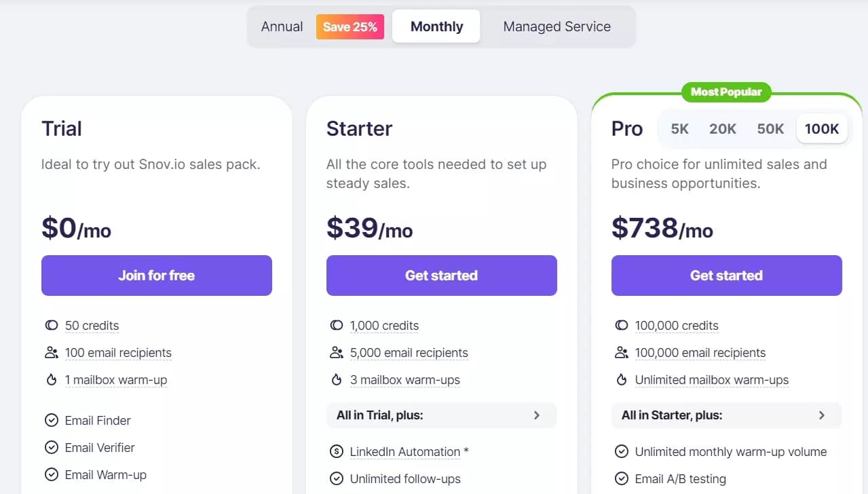The image size is (868, 494).
Task: Click the flame icon beside 1 mailbox warm-up
Action: point(52,379)
